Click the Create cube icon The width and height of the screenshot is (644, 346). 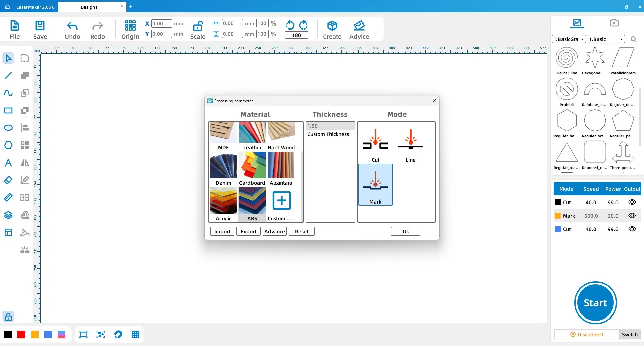(x=332, y=26)
